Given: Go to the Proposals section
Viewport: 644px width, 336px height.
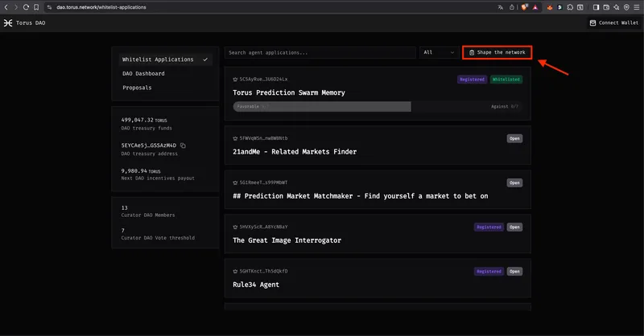Looking at the screenshot, I should click(x=137, y=88).
